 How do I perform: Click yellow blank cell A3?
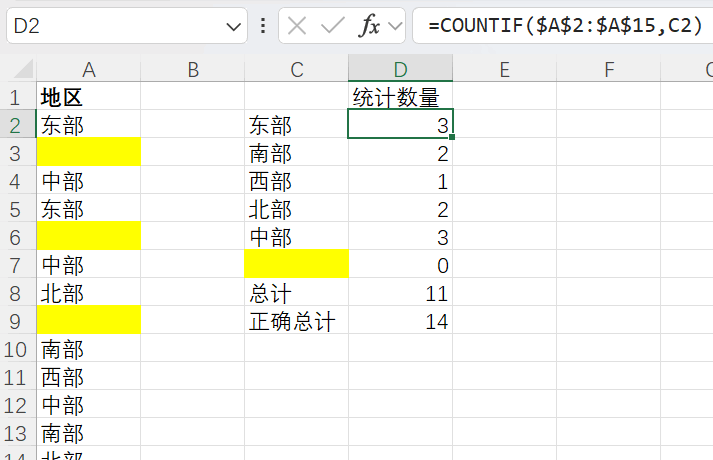click(x=89, y=152)
